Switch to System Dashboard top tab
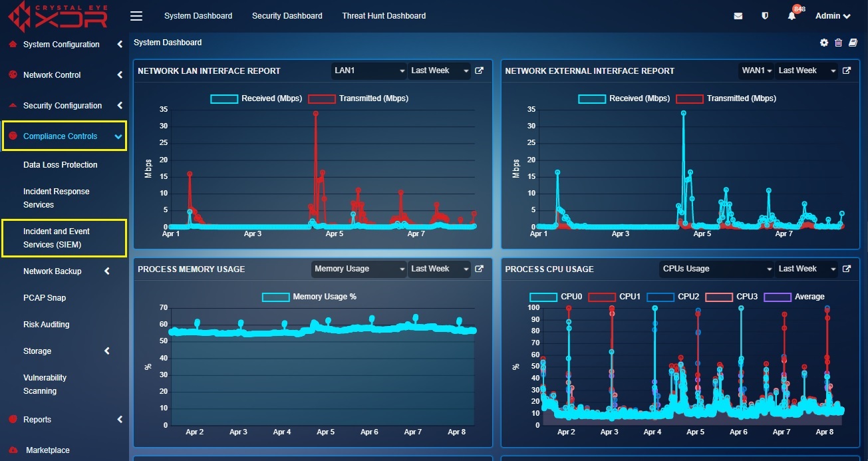Screen dimensions: 868x461 coord(198,16)
